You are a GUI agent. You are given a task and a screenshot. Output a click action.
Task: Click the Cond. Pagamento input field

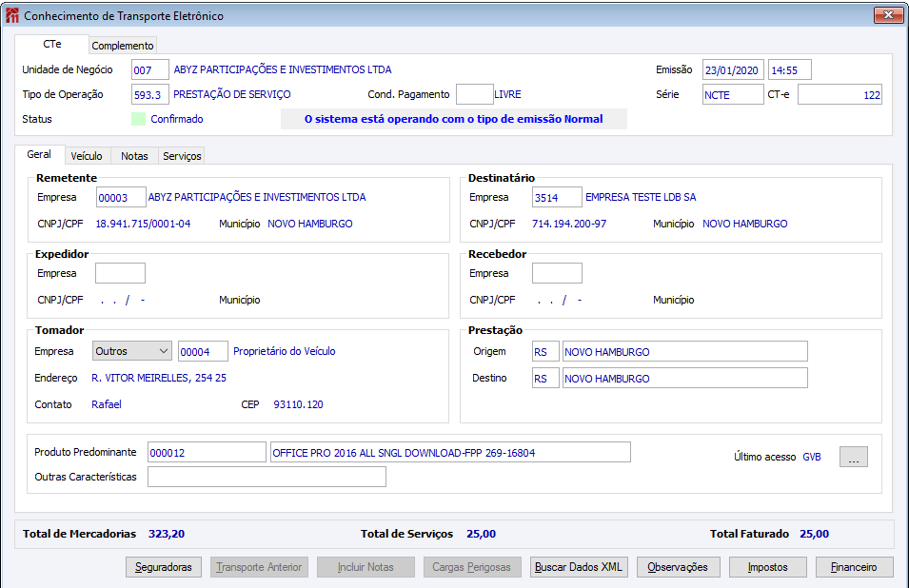pyautogui.click(x=474, y=94)
